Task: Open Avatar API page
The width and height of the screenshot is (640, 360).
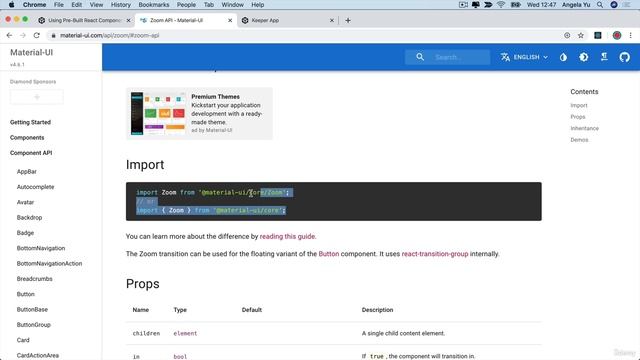Action: tap(25, 202)
